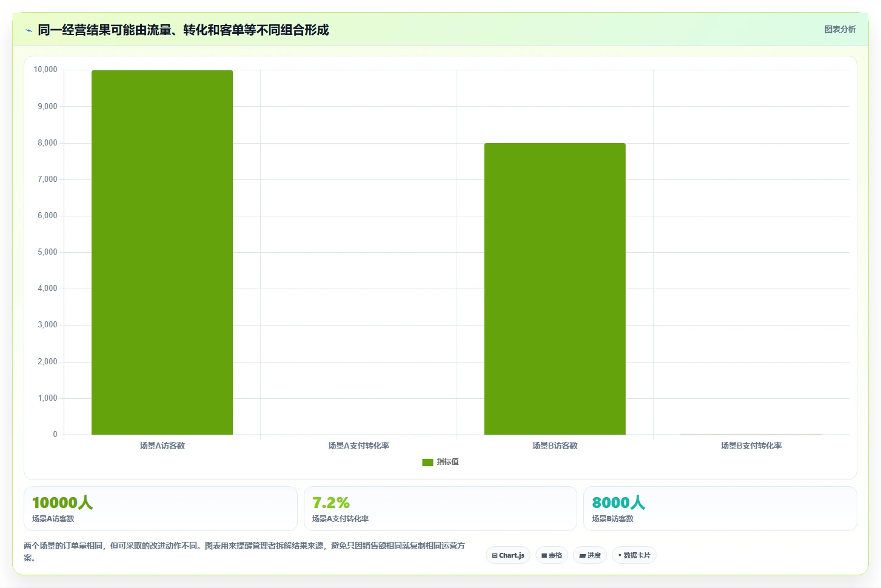Click the 场景A访客数 green bar
Image resolution: width=881 pixels, height=588 pixels.
click(x=162, y=252)
